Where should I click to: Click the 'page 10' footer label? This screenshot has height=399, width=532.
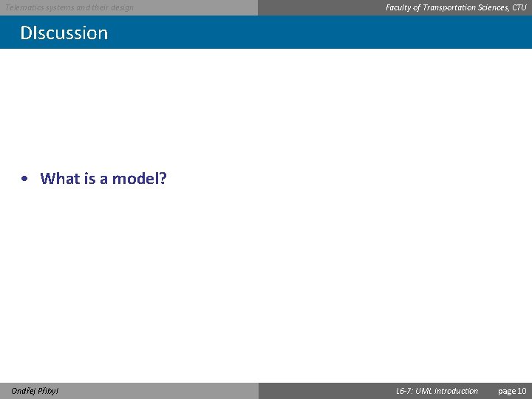click(x=512, y=391)
